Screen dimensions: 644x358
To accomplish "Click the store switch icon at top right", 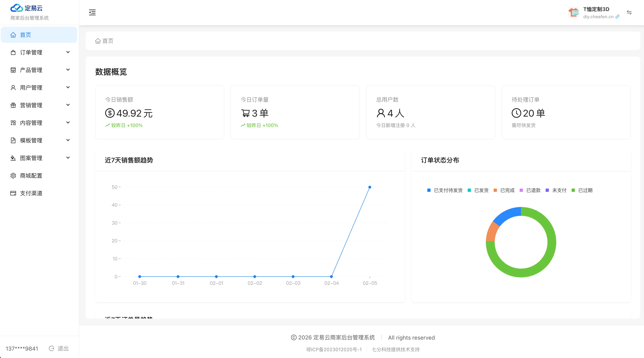I will (629, 13).
